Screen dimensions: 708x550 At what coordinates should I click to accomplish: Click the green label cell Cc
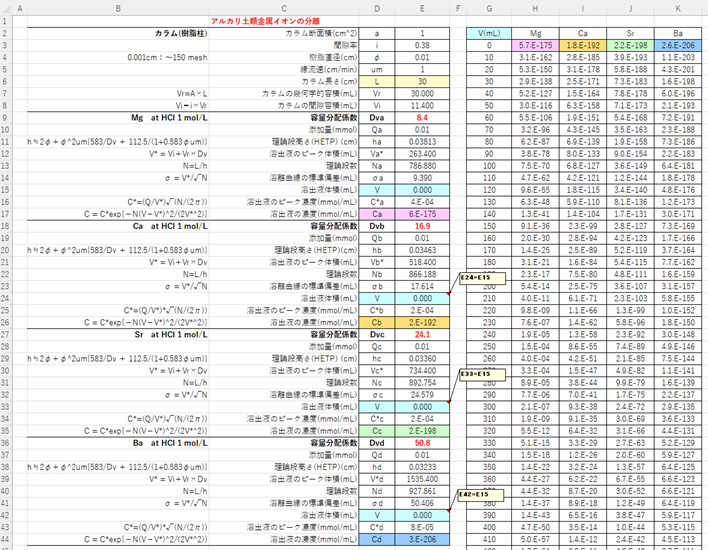click(377, 431)
